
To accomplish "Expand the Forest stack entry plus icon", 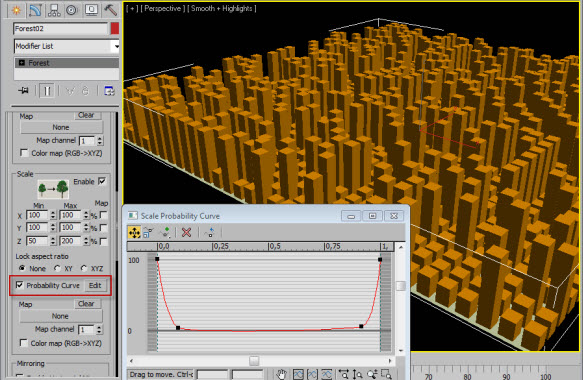I will pyautogui.click(x=22, y=63).
